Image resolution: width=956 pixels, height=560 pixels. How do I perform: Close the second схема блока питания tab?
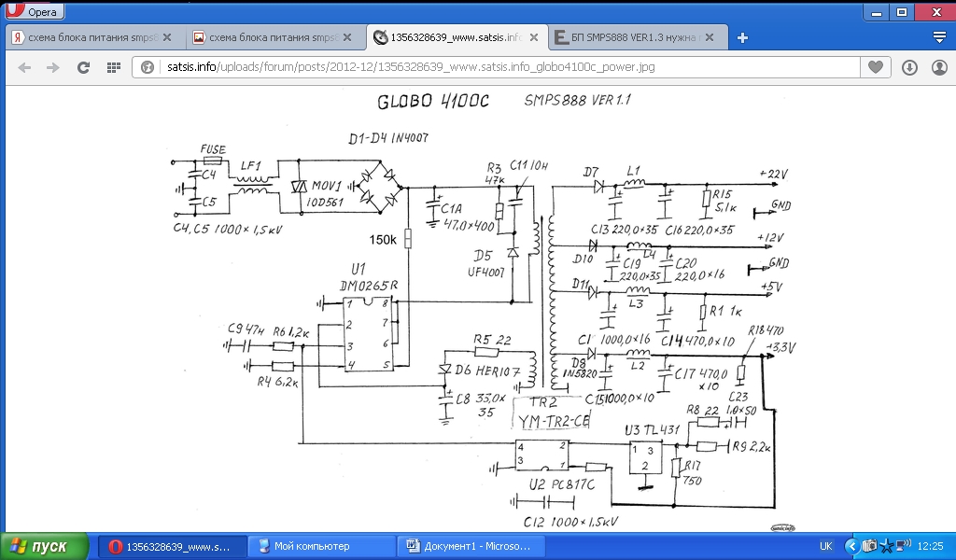pos(353,37)
